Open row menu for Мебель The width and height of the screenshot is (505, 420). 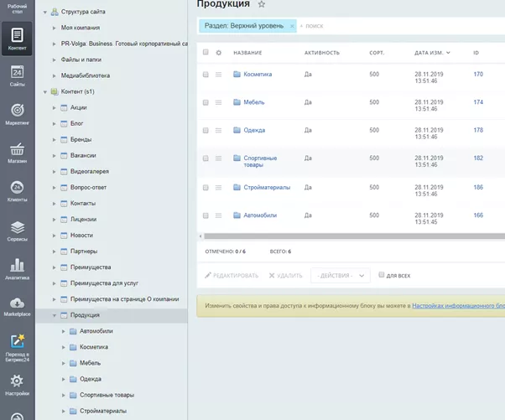218,102
